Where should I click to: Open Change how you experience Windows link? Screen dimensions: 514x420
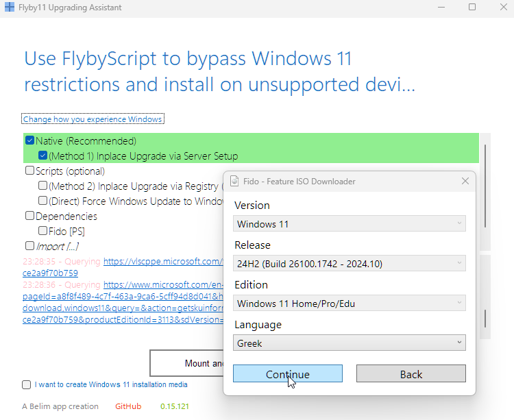tap(93, 119)
